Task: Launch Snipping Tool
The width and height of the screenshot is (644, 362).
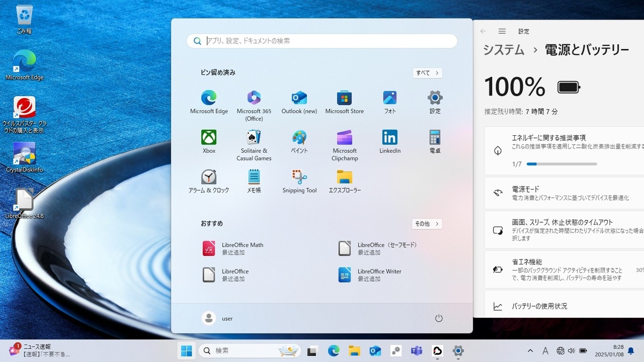Action: point(299,181)
